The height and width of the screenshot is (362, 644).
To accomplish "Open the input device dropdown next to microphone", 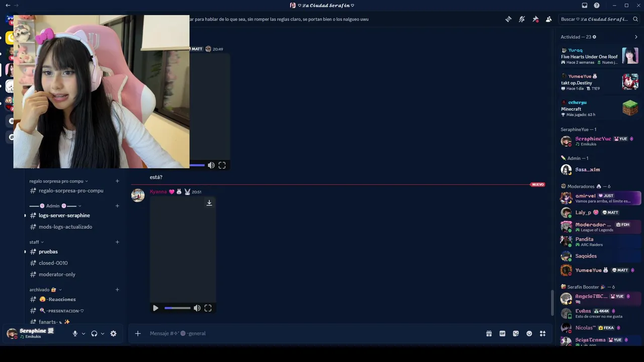I will point(84,333).
